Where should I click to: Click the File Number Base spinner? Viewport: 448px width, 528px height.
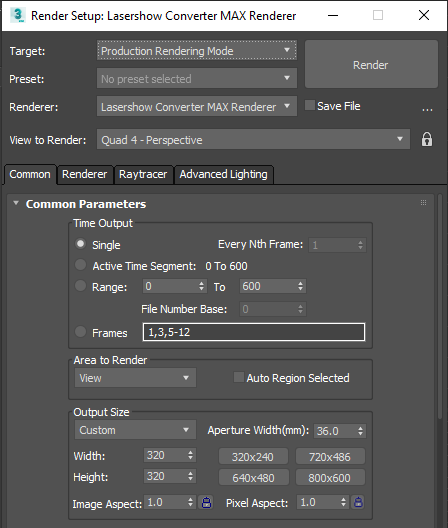pyautogui.click(x=300, y=309)
